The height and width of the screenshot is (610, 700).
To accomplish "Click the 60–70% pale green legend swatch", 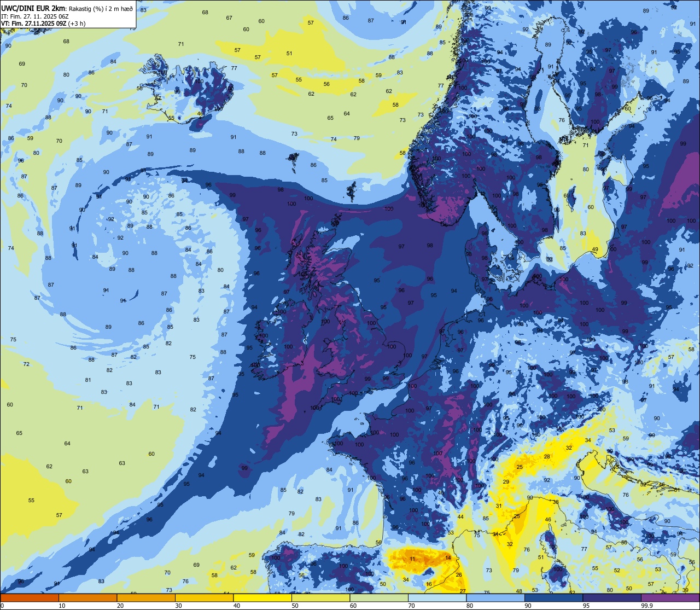I will [379, 598].
